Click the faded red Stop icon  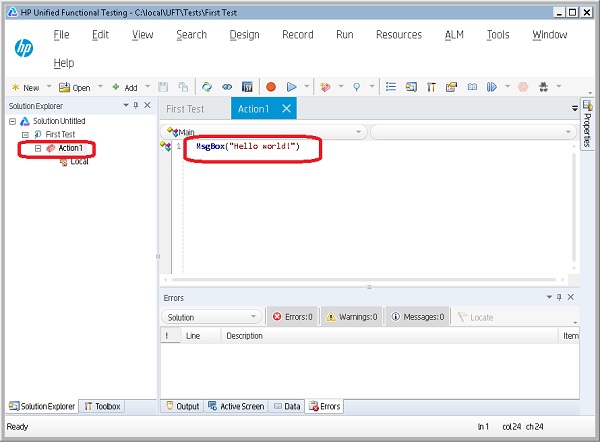523,87
